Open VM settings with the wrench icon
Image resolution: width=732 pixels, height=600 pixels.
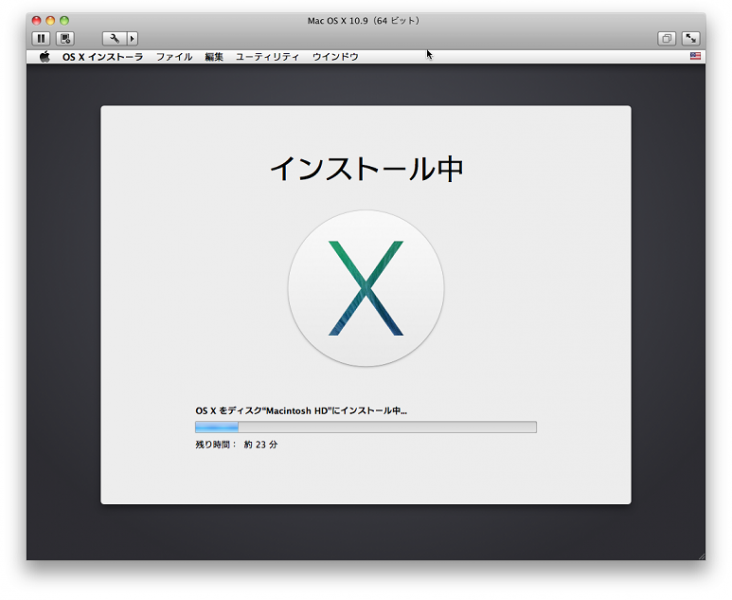click(x=113, y=38)
